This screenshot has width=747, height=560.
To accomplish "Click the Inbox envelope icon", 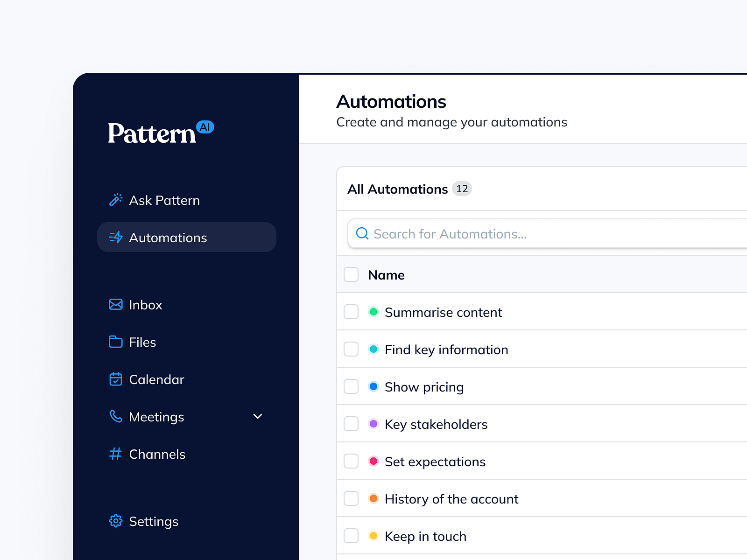I will (116, 304).
